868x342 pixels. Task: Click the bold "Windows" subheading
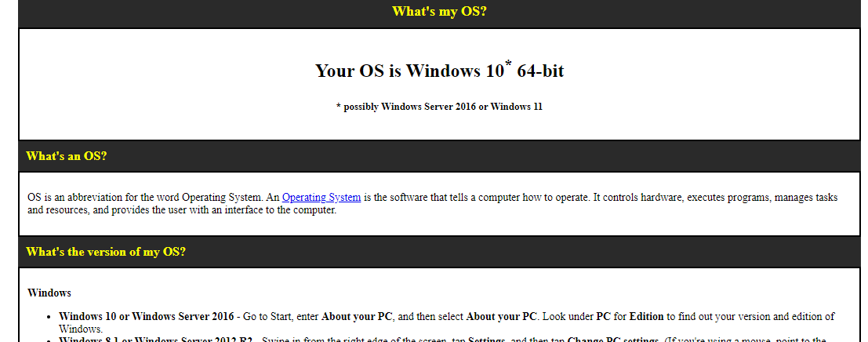click(x=49, y=293)
